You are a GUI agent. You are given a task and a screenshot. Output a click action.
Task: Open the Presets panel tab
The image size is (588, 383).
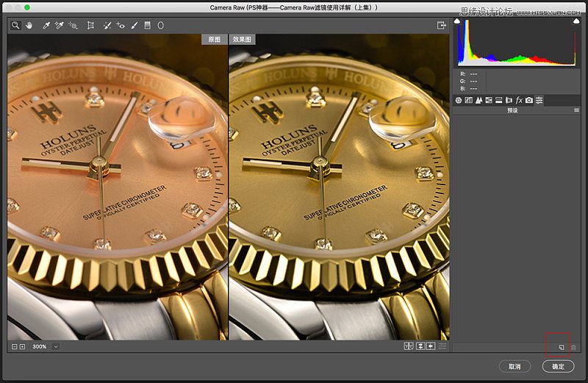click(539, 100)
